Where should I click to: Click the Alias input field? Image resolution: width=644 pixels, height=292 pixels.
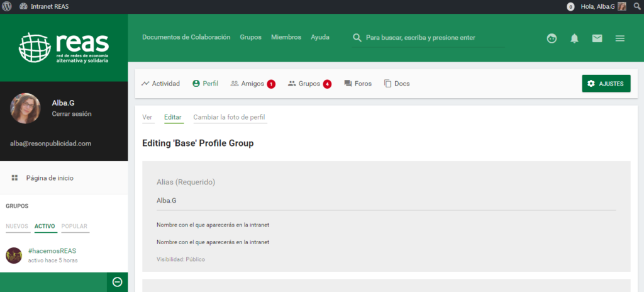386,201
